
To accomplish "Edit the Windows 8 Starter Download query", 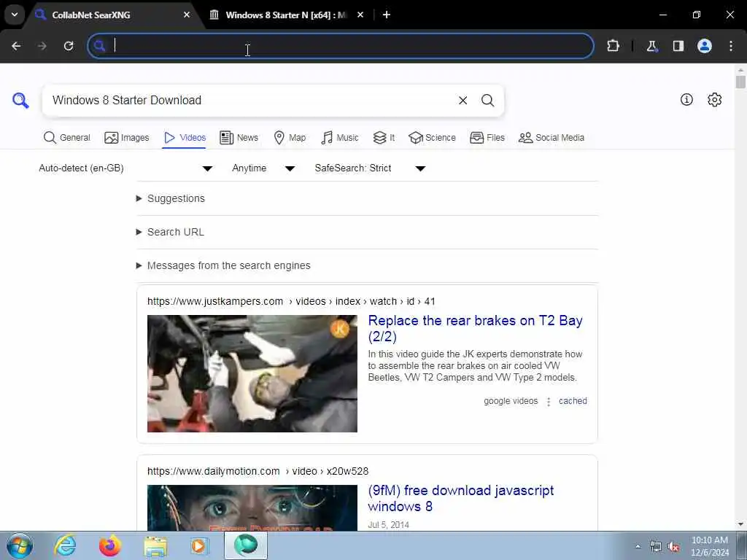I will [248, 101].
